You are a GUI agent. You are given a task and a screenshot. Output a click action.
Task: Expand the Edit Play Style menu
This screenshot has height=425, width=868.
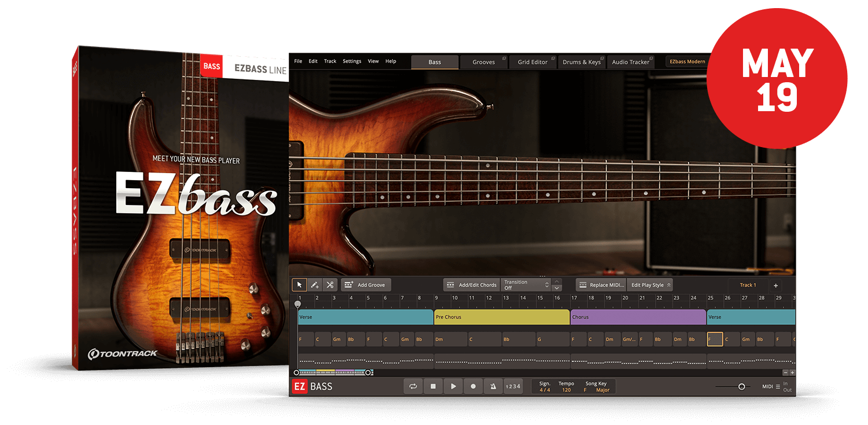point(650,285)
